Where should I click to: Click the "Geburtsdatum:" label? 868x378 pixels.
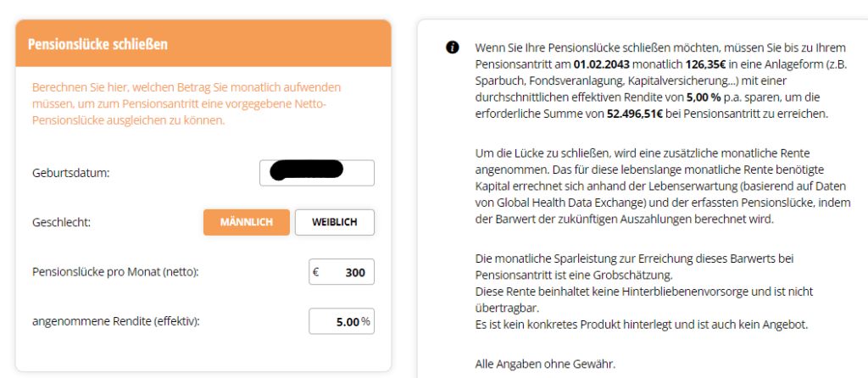click(x=71, y=173)
